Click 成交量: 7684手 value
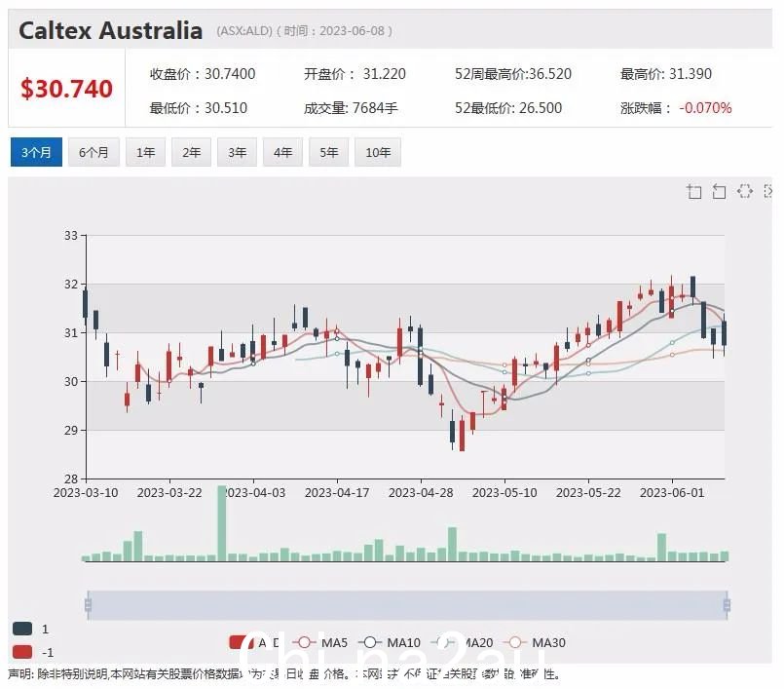Screen dimensions: 784x689 (x=351, y=108)
